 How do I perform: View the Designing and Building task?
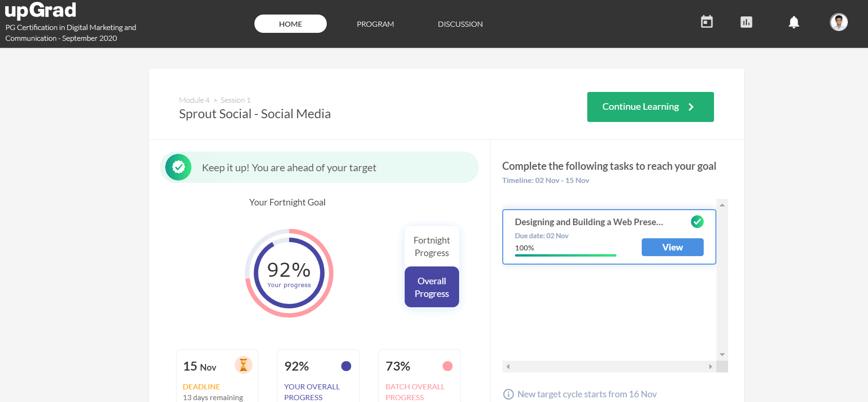672,247
